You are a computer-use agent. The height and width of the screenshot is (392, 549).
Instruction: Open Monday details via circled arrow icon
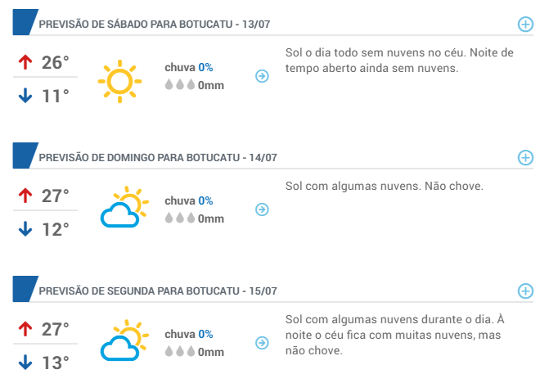(262, 343)
